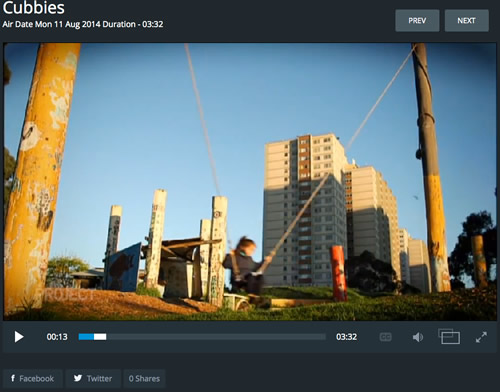
Task: Open the pop-out player window icon
Action: pyautogui.click(x=449, y=336)
